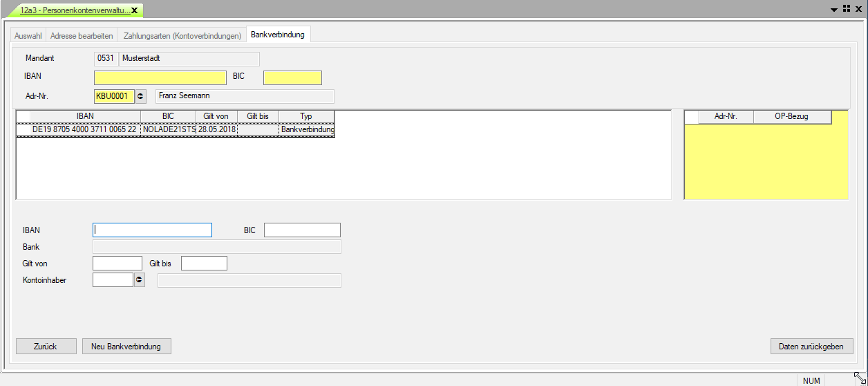
Task: Click the Daten zurückgeben button
Action: click(811, 347)
